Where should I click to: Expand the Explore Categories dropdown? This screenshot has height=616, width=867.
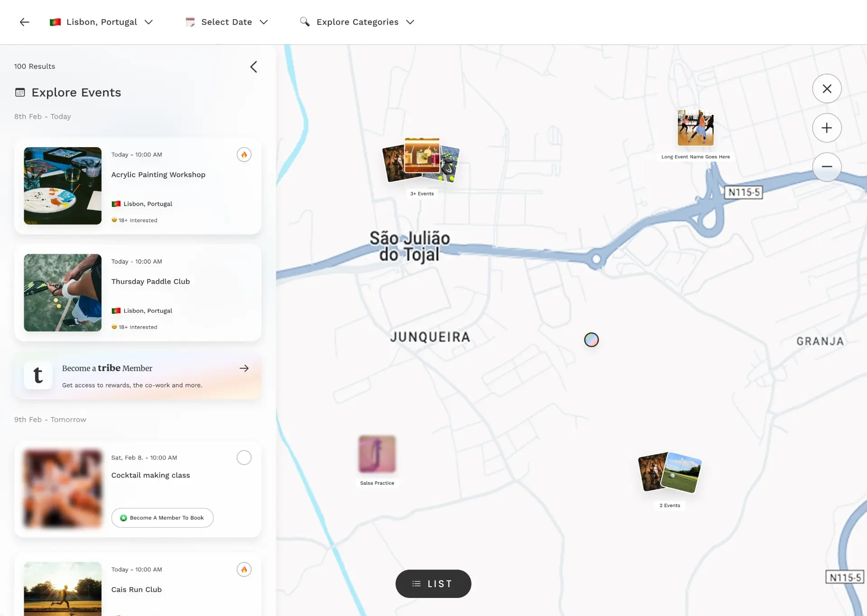pyautogui.click(x=357, y=22)
